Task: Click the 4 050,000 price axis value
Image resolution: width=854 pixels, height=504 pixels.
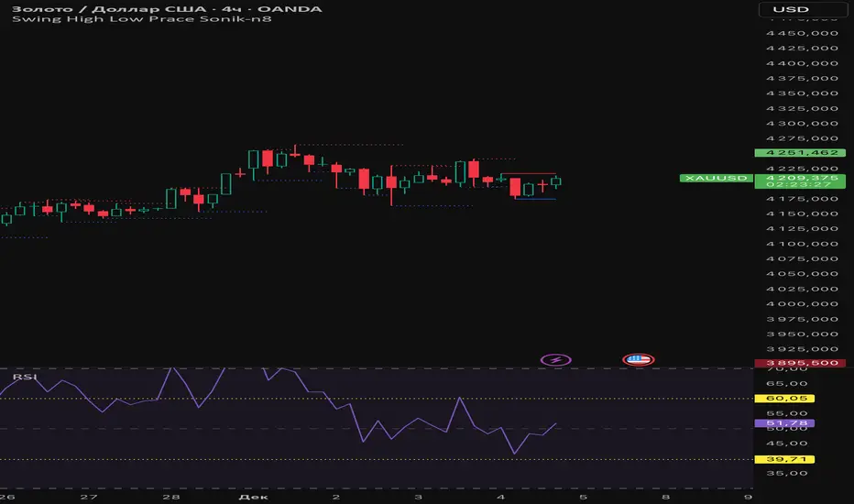Action: 802,274
